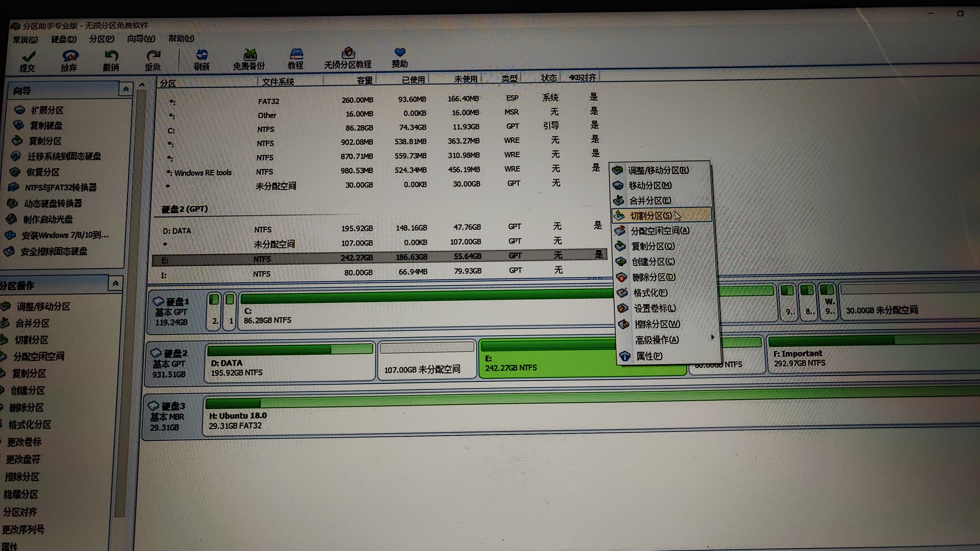This screenshot has width=980, height=551.
Task: Expand 高级操作(A) submenu arrow
Action: (713, 337)
